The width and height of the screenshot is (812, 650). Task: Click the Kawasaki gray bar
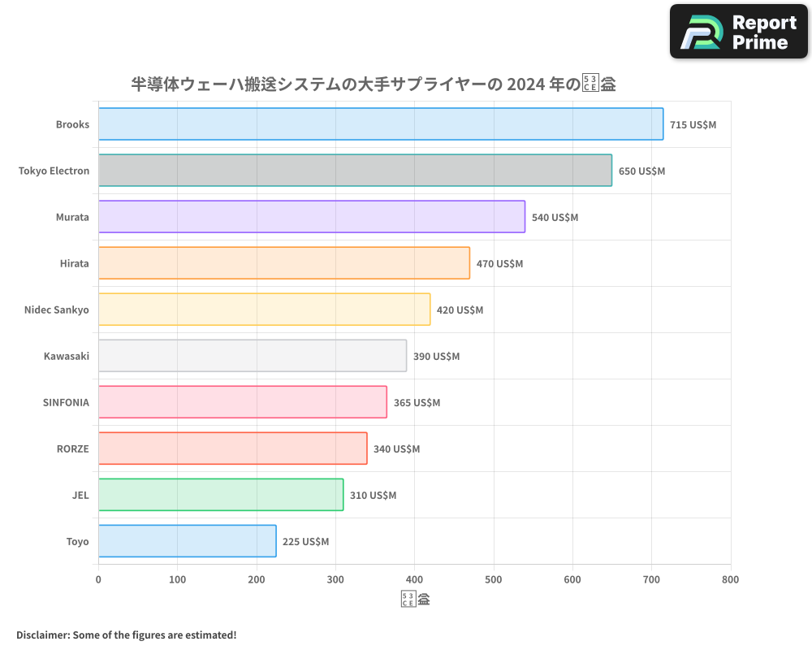click(252, 356)
